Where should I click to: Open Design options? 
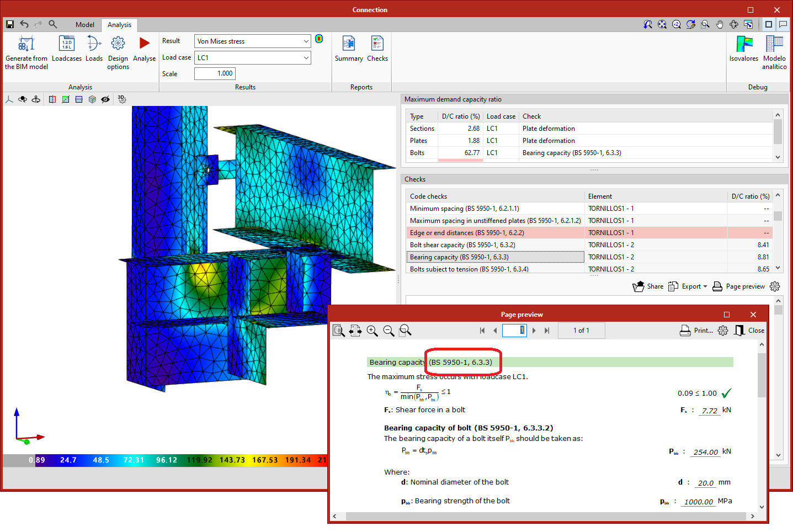(x=118, y=53)
